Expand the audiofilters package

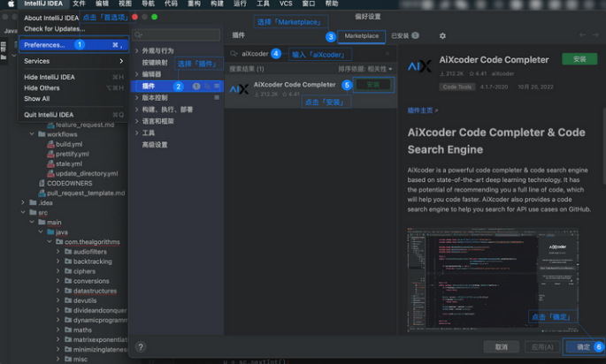pos(58,251)
